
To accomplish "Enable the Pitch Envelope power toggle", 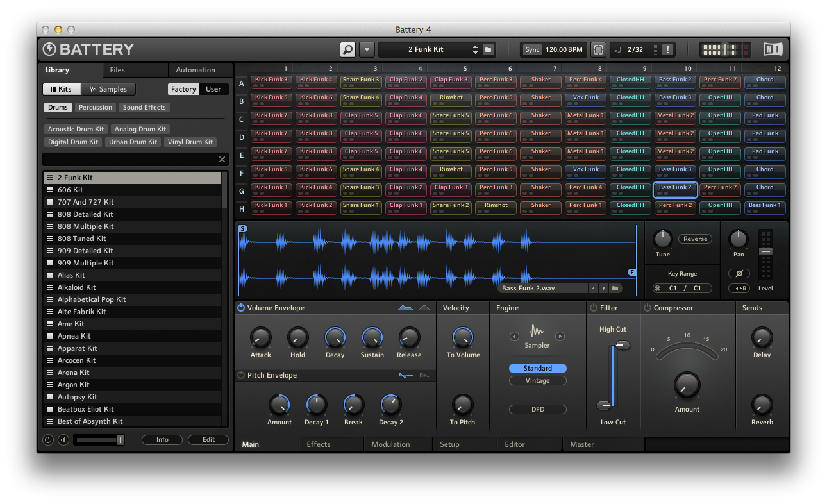I will (240, 375).
